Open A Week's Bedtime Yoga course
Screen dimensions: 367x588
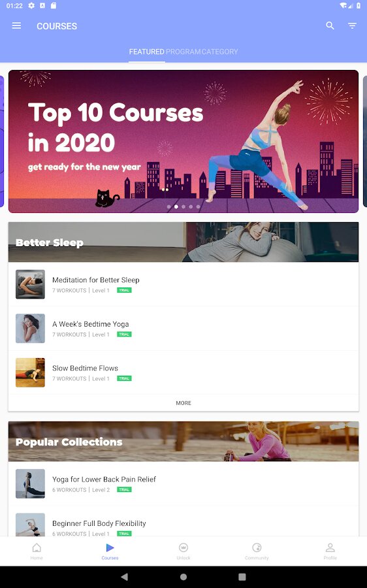(183, 329)
